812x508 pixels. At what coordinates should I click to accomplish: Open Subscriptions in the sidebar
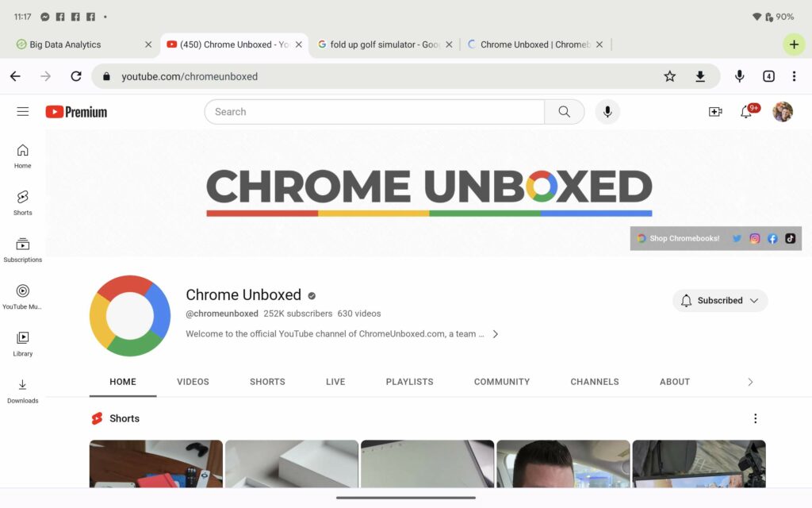click(x=22, y=248)
